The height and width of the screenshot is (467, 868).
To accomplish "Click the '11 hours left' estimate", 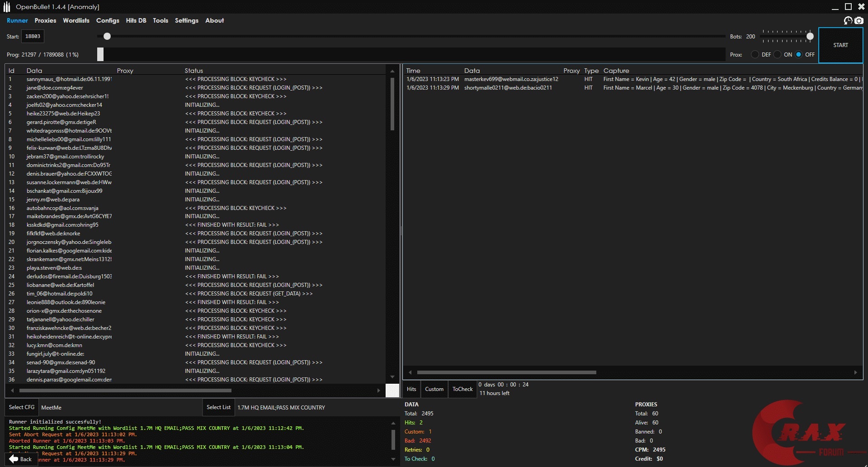I will [494, 393].
